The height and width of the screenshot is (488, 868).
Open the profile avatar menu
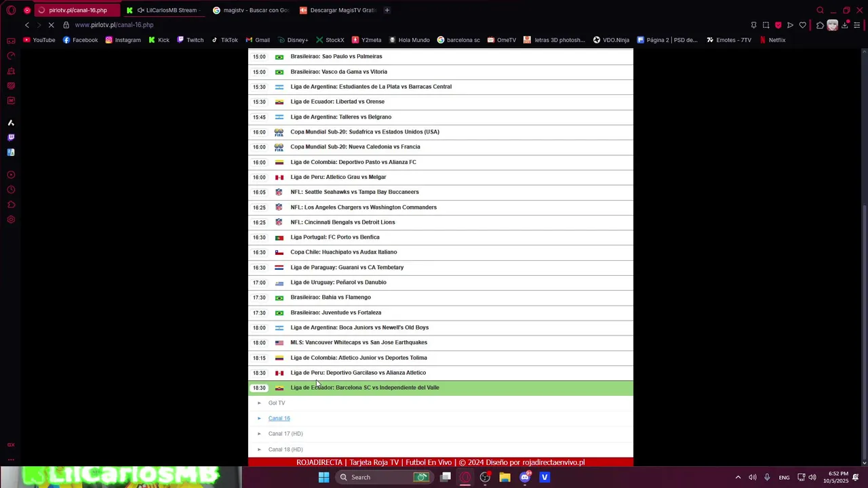click(832, 25)
